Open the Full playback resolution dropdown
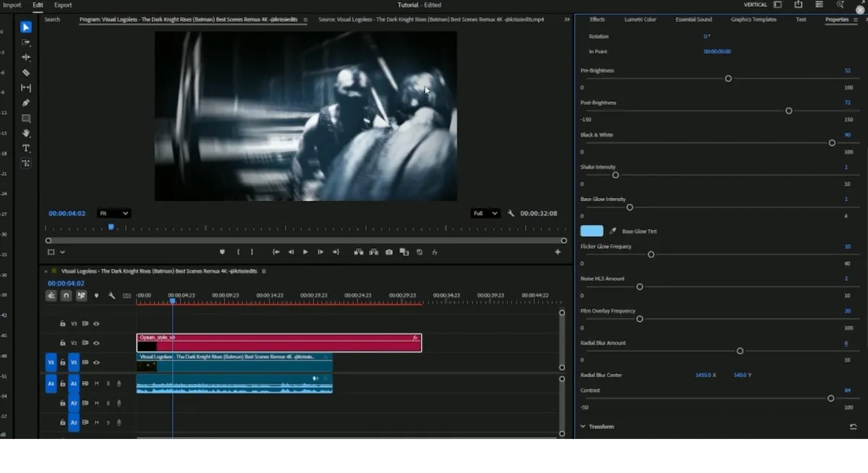The height and width of the screenshot is (473, 868). [x=485, y=213]
